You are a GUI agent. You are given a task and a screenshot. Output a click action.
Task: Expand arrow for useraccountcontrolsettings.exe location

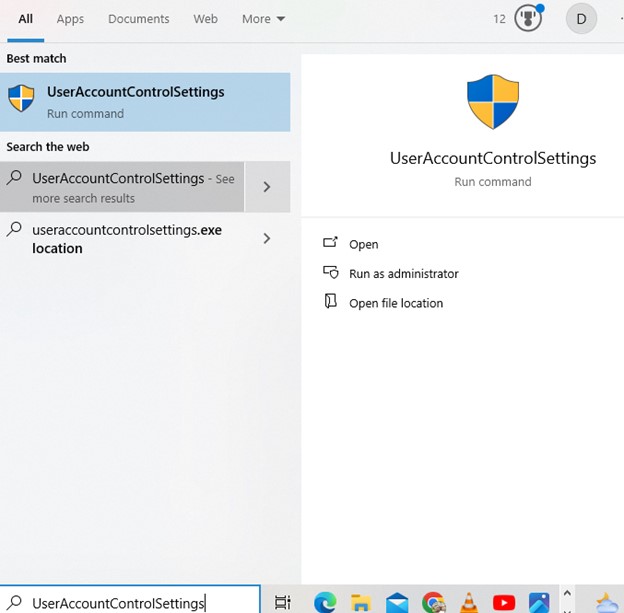[x=267, y=238]
